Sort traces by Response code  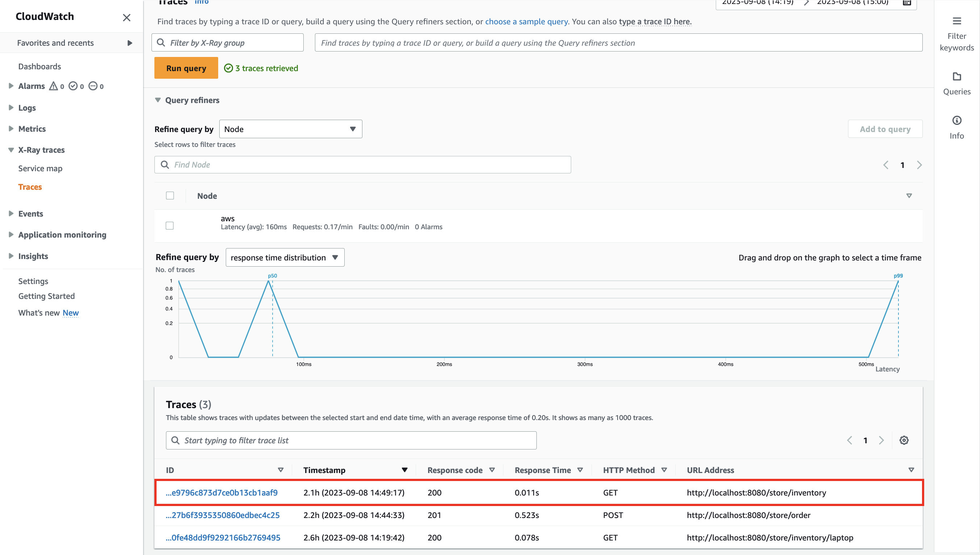click(492, 470)
